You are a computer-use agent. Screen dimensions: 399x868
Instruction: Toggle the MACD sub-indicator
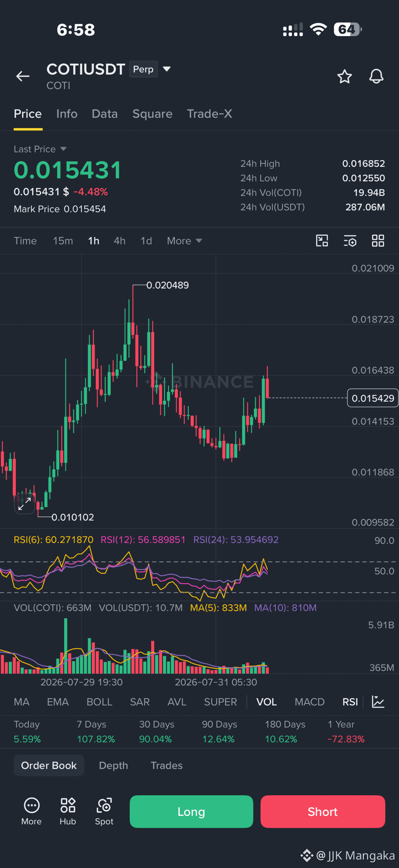click(x=309, y=702)
